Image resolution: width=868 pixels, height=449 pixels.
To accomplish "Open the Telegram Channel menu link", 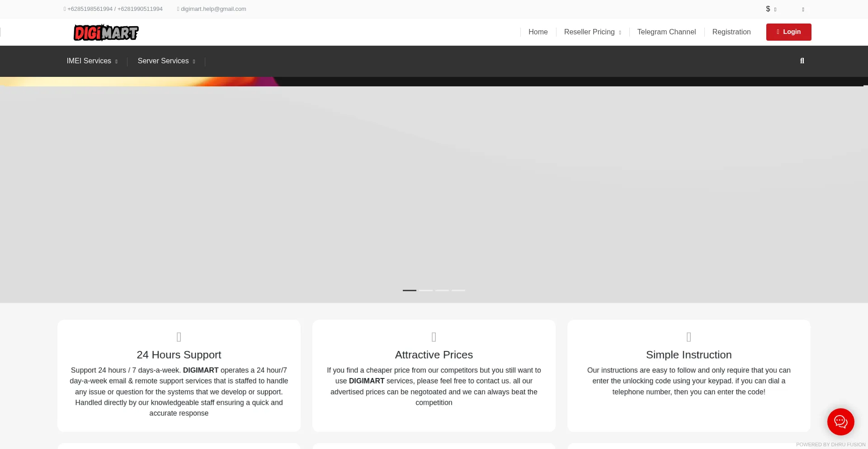I will coord(666,32).
